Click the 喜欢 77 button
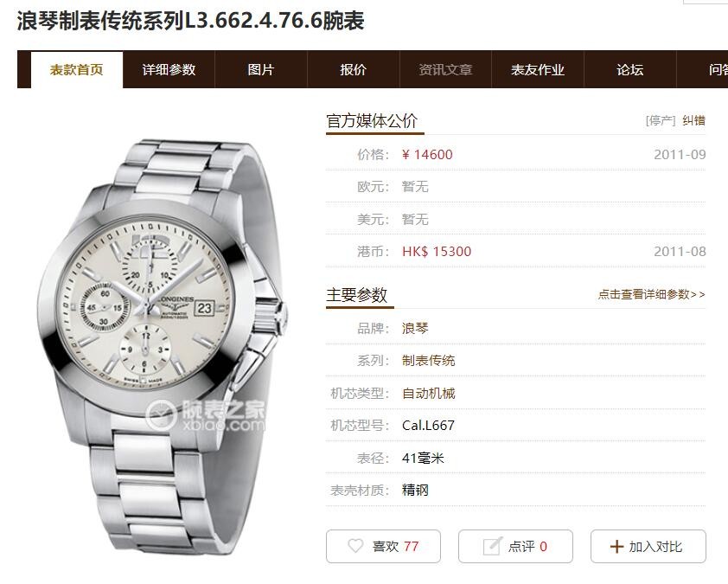 tap(384, 547)
